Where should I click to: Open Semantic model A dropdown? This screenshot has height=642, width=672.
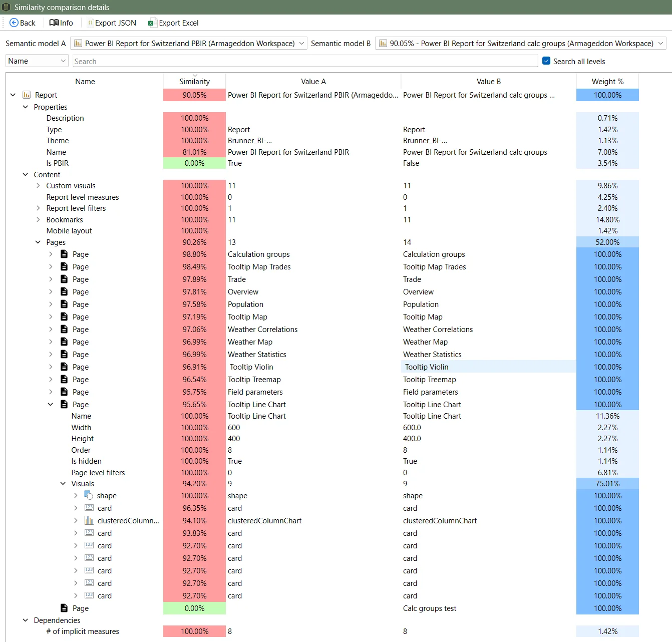(x=189, y=44)
